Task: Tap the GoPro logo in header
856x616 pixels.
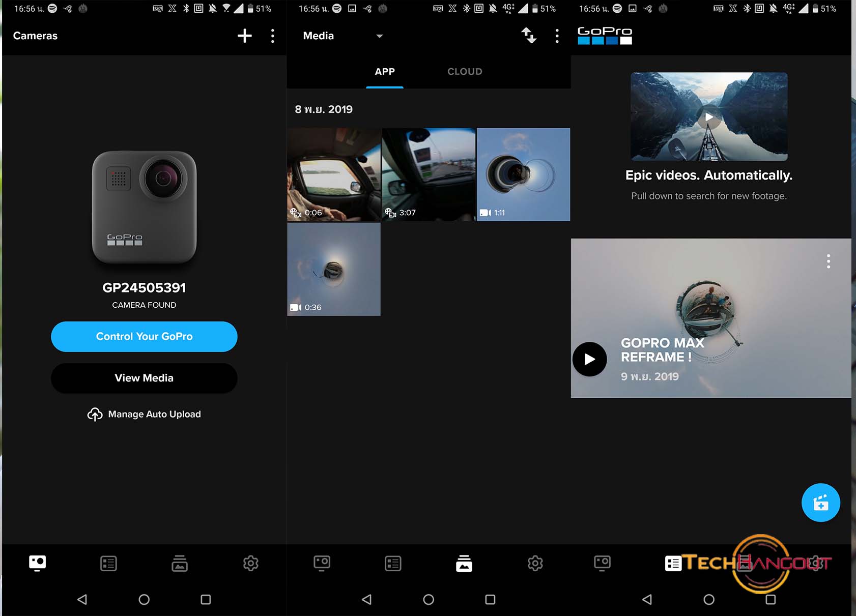Action: click(605, 36)
